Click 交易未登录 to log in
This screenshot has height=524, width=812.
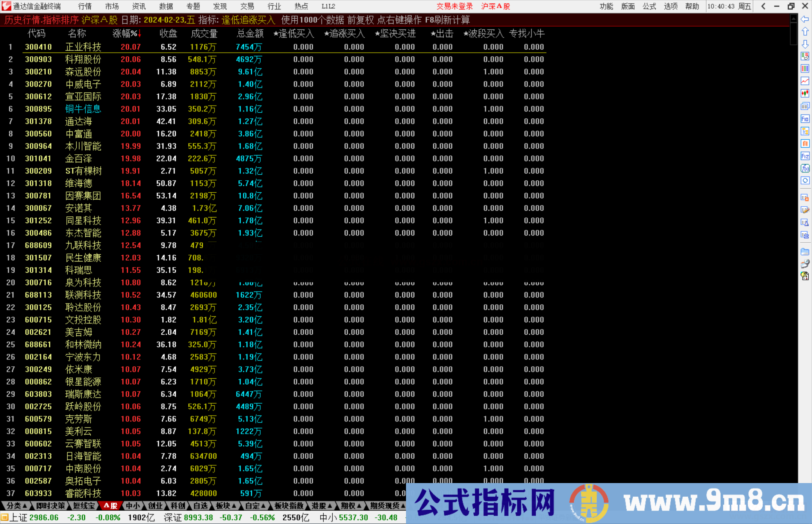[x=454, y=6]
